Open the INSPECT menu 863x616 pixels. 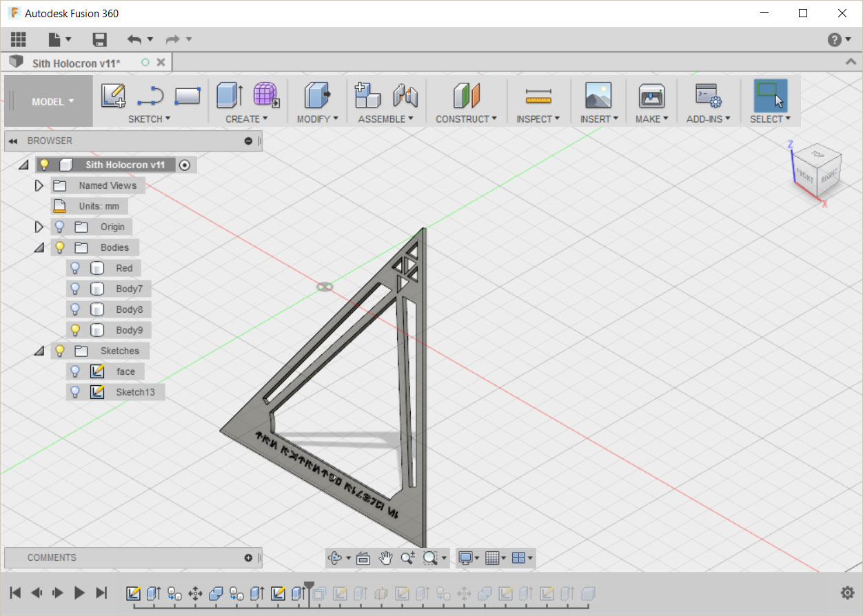[538, 119]
